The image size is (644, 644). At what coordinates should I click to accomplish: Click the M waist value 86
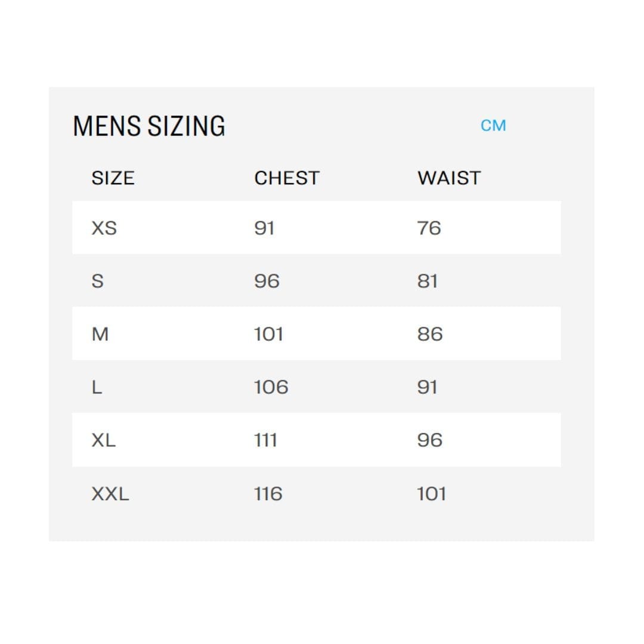pos(430,335)
